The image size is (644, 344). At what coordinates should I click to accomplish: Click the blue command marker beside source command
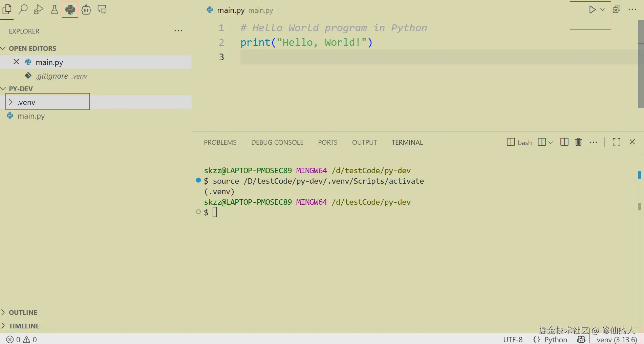tap(198, 180)
